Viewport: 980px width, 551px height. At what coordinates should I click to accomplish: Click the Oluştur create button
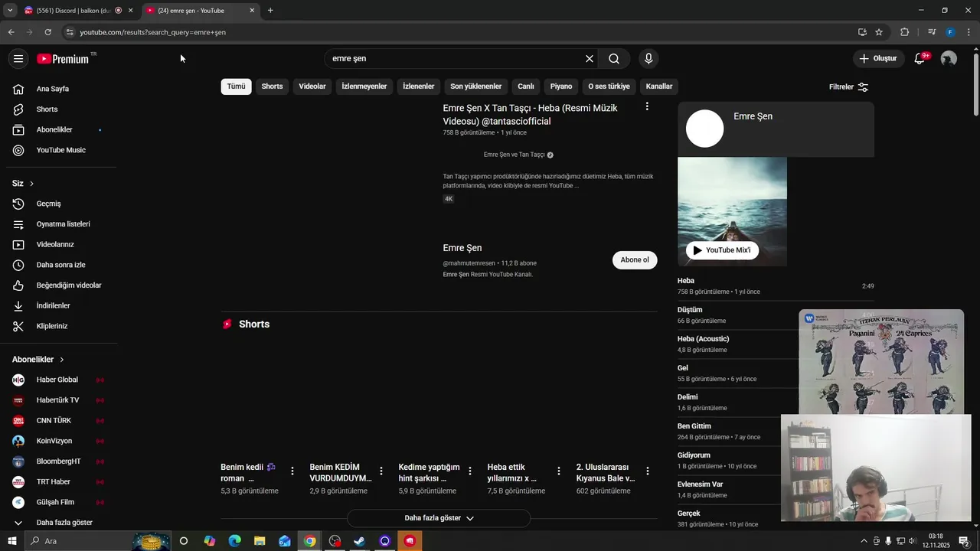tap(877, 59)
